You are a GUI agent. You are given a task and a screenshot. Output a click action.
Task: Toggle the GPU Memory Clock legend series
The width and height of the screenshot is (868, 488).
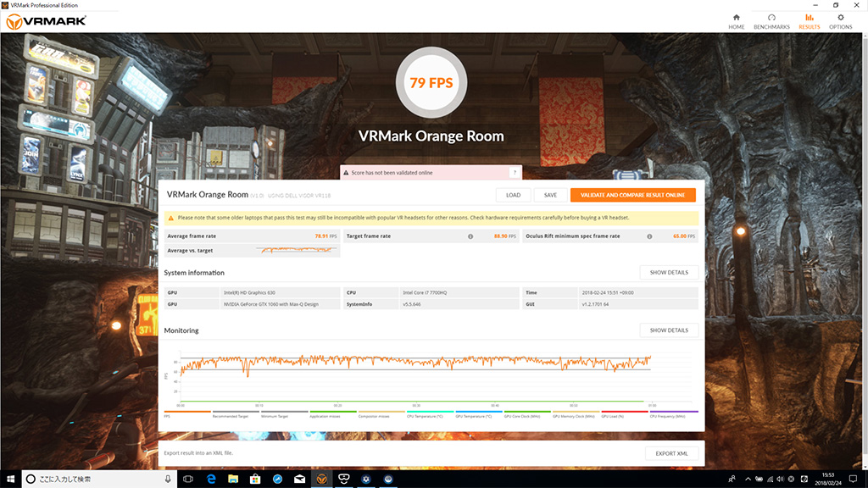(x=576, y=413)
